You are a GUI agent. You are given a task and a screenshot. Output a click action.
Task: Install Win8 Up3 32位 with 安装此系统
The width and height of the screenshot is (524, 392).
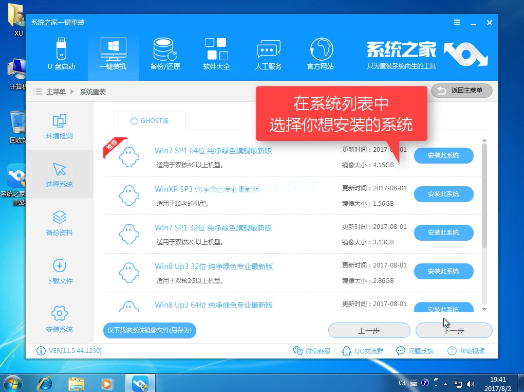pos(444,271)
